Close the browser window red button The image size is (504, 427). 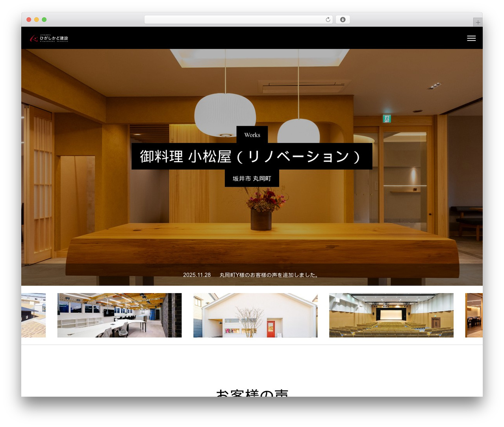[x=29, y=20]
